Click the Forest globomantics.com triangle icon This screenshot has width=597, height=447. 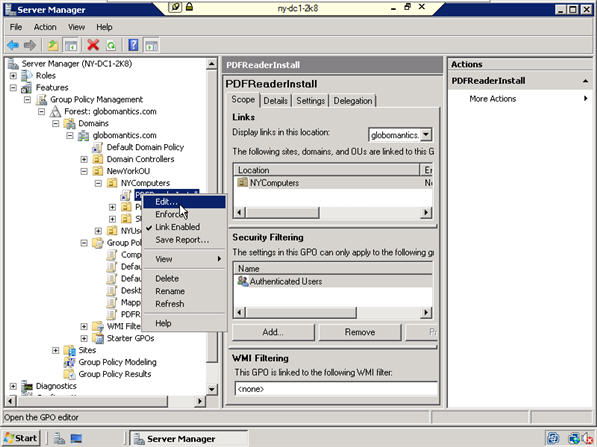55,111
